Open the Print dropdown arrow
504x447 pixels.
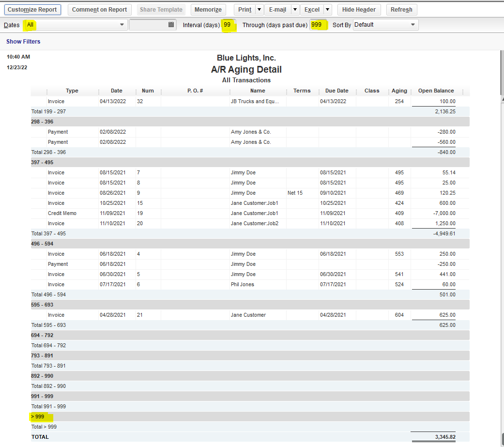259,10
